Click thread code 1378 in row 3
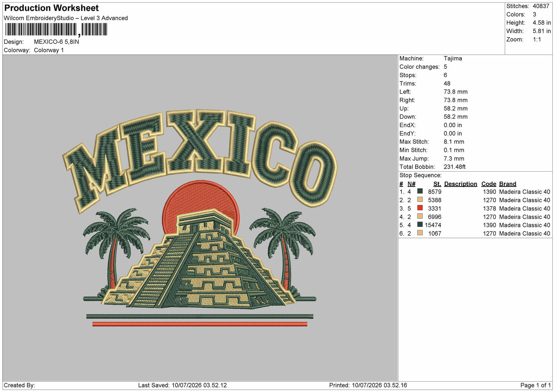This screenshot has width=555, height=392. pyautogui.click(x=489, y=208)
